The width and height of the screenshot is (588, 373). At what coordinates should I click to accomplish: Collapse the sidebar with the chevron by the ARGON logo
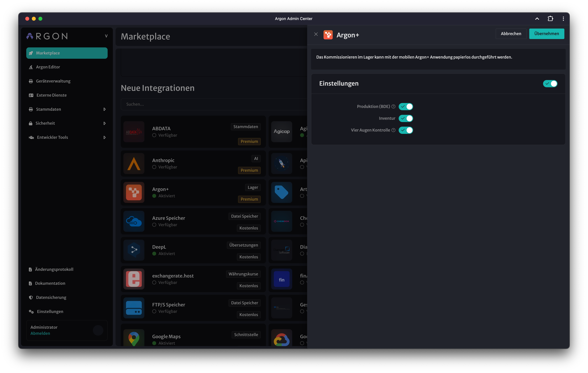[106, 36]
